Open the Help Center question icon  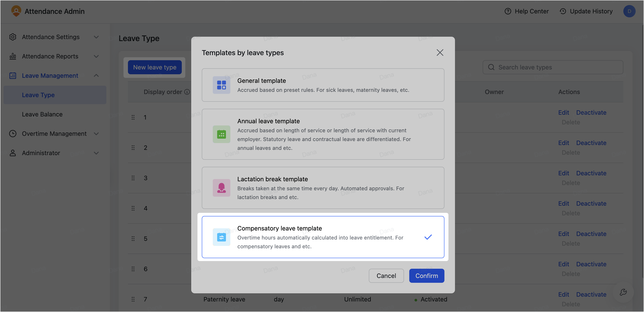[508, 11]
